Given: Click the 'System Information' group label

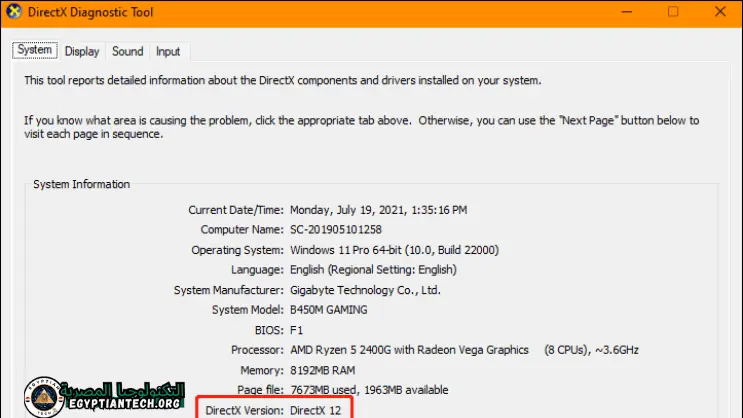Looking at the screenshot, I should [x=82, y=184].
